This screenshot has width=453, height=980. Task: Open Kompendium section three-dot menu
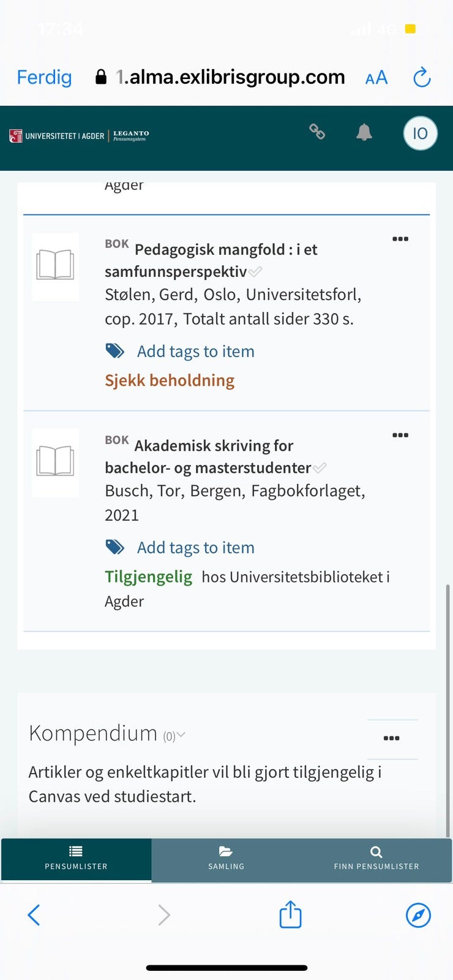click(392, 738)
